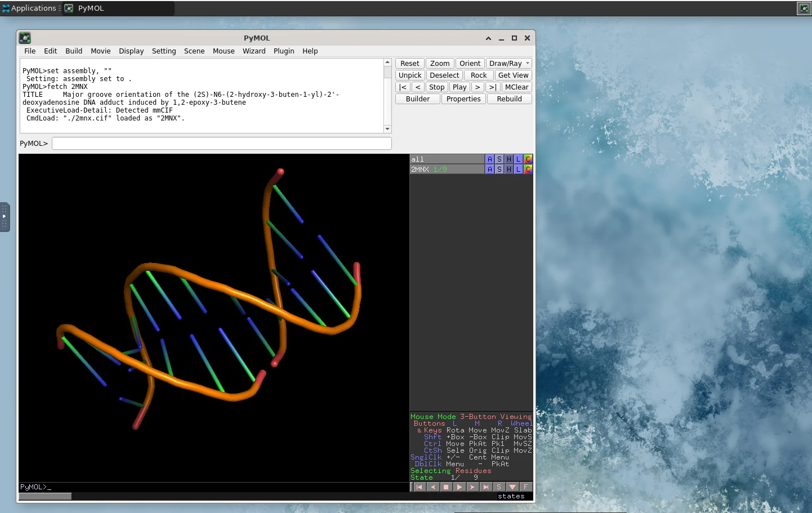Click the log scroll-down arrow
Viewport: 812px width, 513px height.
coord(387,129)
